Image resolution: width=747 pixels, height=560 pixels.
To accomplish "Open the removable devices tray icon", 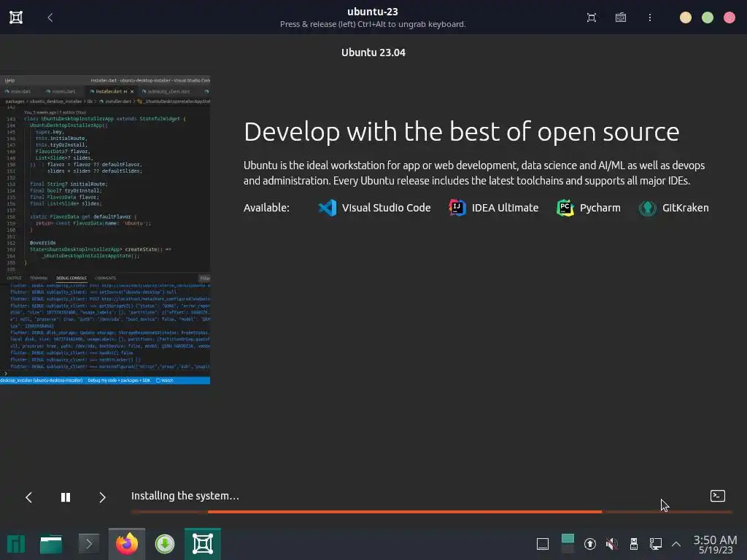I will pyautogui.click(x=634, y=544).
